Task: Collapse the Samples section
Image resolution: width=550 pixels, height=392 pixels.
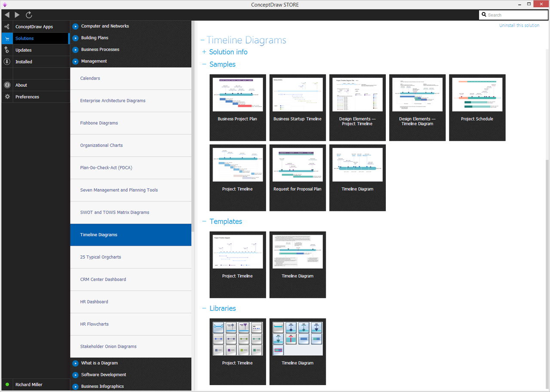Action: [204, 64]
